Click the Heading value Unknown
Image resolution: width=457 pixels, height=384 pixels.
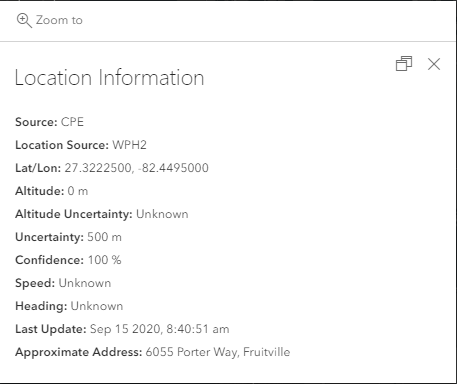click(x=97, y=306)
